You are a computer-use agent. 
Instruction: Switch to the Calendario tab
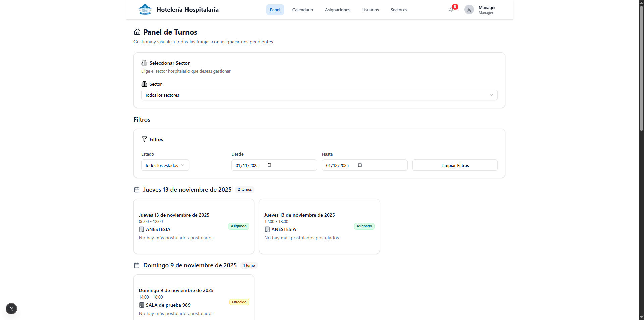pyautogui.click(x=302, y=10)
